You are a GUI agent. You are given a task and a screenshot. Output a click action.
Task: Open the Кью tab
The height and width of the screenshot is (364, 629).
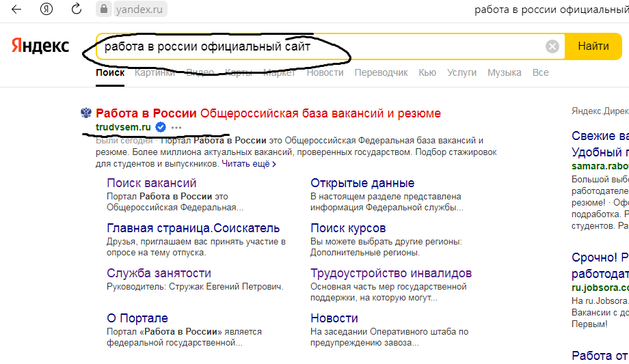427,72
